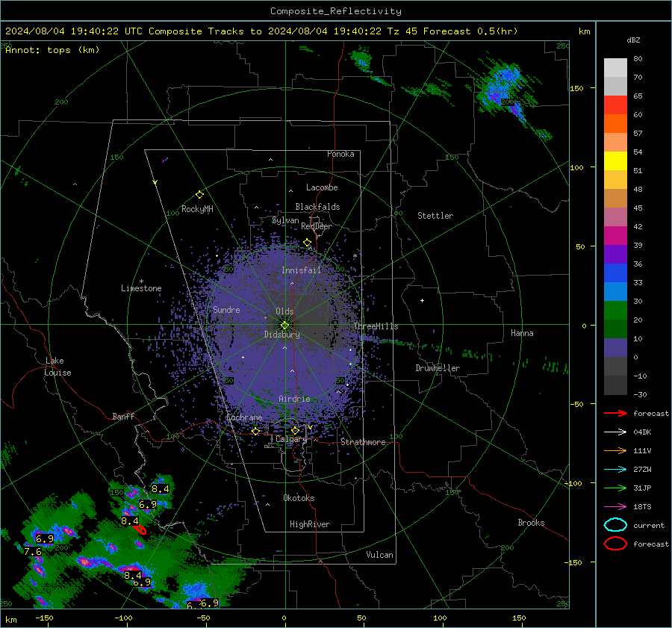Click the Annot: tops (km) label
Screen dimensions: 672x628
pyautogui.click(x=52, y=50)
